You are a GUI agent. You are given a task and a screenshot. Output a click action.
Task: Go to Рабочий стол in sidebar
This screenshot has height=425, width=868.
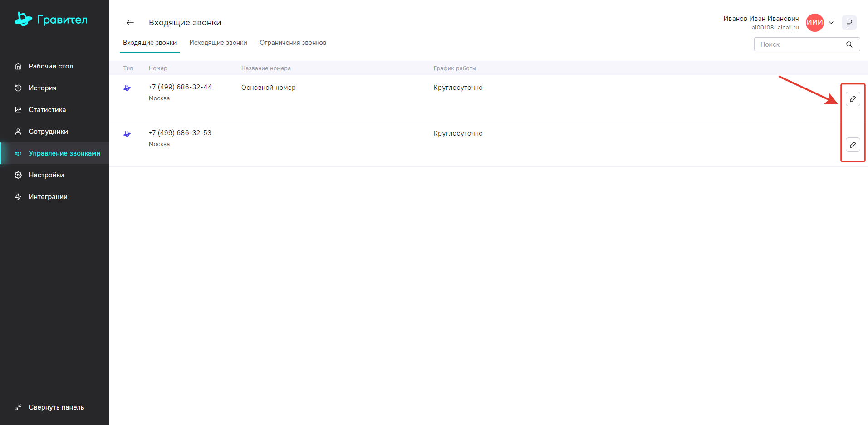coord(51,66)
